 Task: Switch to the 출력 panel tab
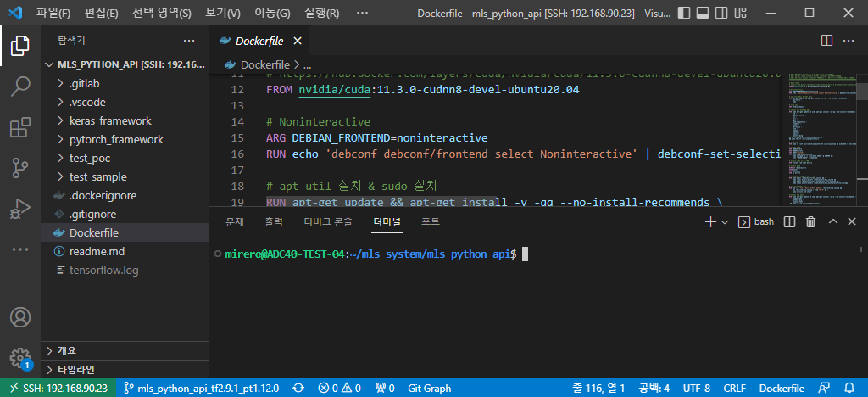(274, 222)
